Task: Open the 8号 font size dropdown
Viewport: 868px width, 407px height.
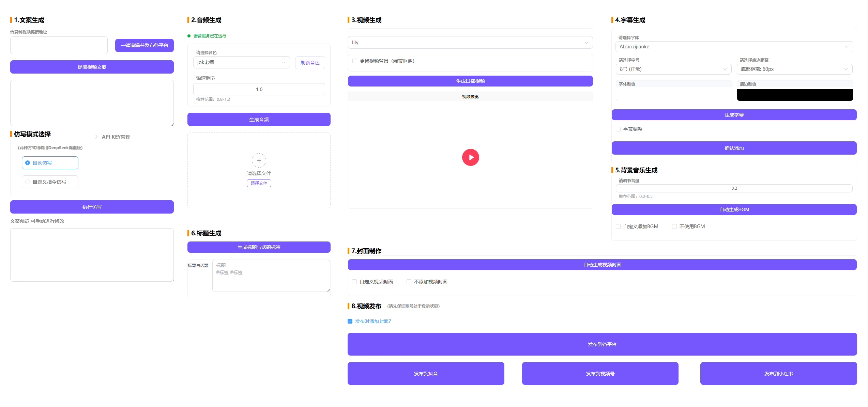Action: pos(673,69)
